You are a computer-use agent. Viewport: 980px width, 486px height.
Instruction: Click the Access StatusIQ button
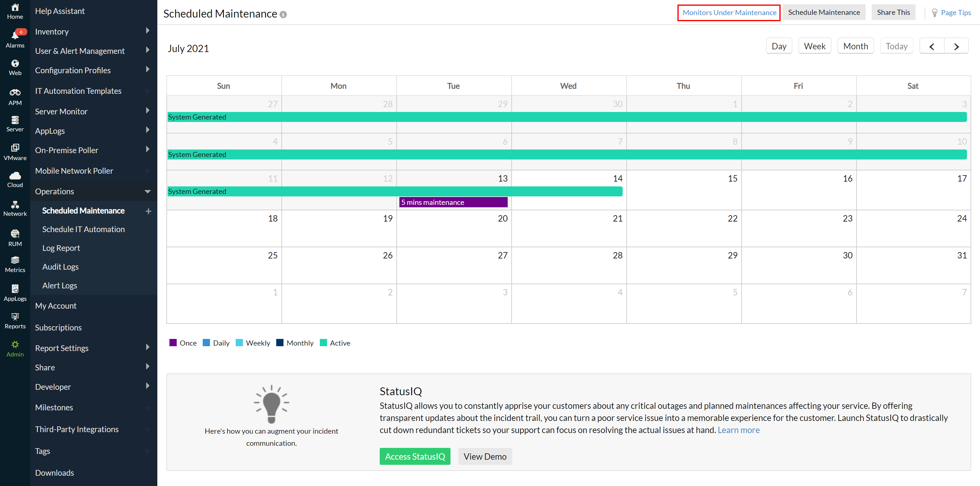tap(415, 456)
